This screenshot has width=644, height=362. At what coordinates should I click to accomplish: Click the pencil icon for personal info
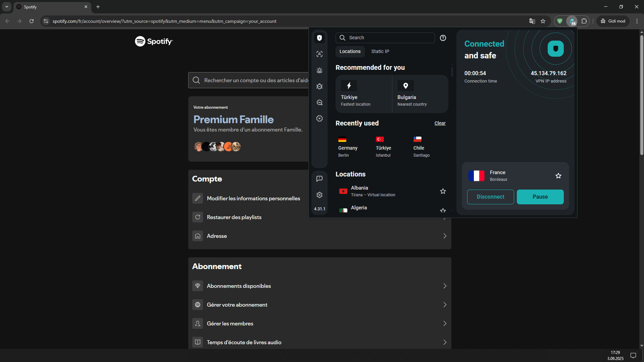point(198,198)
